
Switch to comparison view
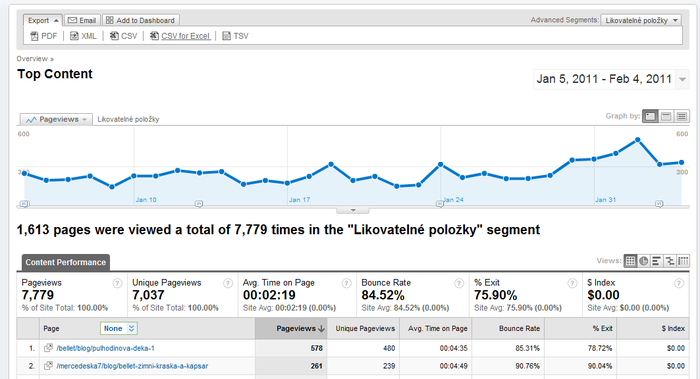[x=670, y=261]
